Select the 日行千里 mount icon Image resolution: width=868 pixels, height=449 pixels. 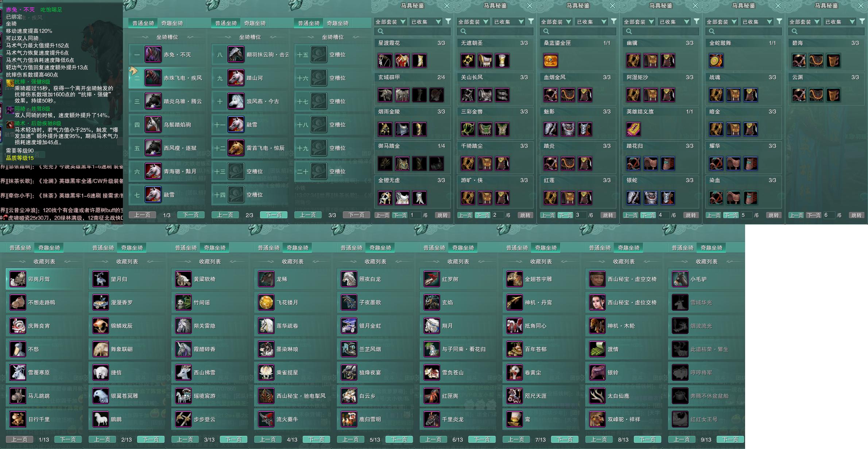coord(18,419)
